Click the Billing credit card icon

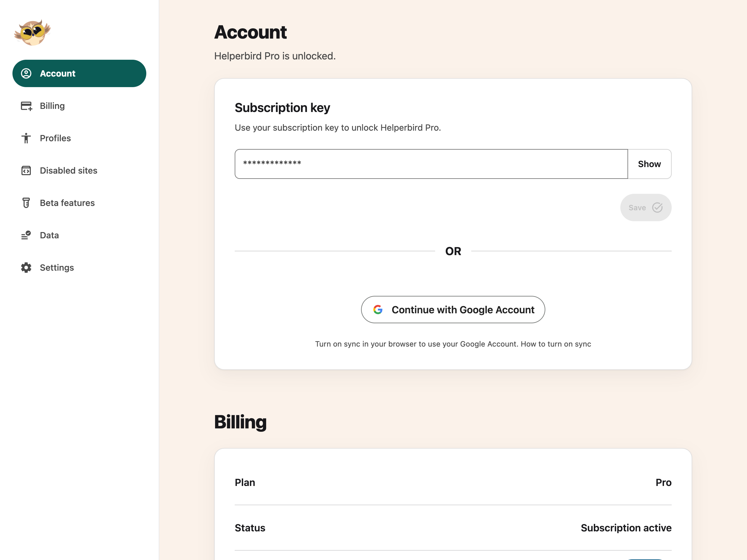pos(26,106)
